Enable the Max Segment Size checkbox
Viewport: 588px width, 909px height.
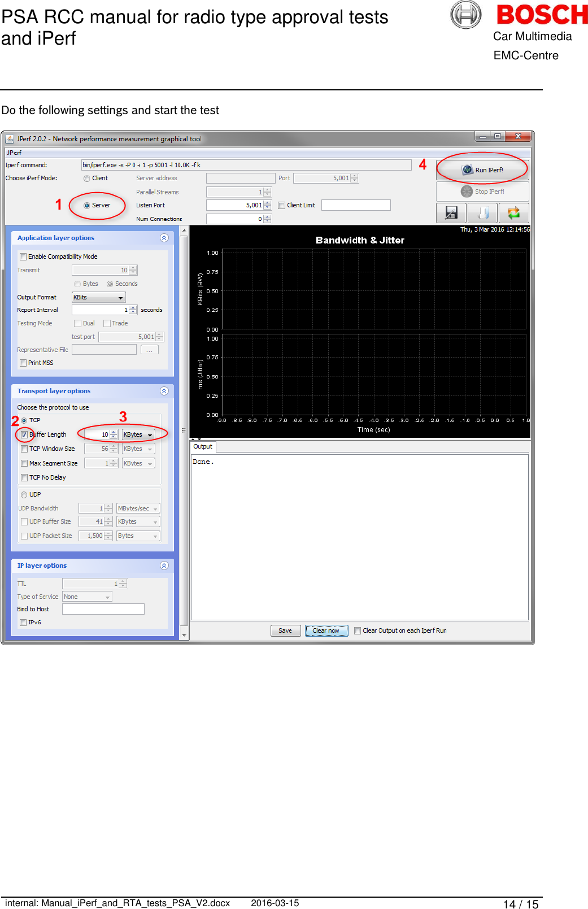(24, 463)
